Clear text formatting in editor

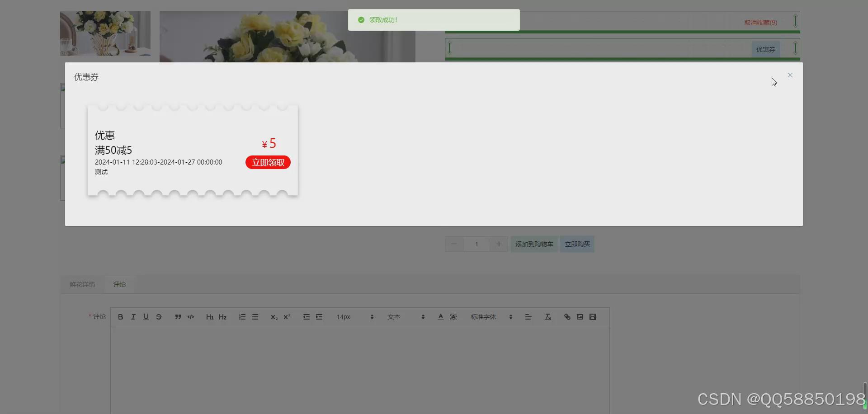[x=548, y=317]
